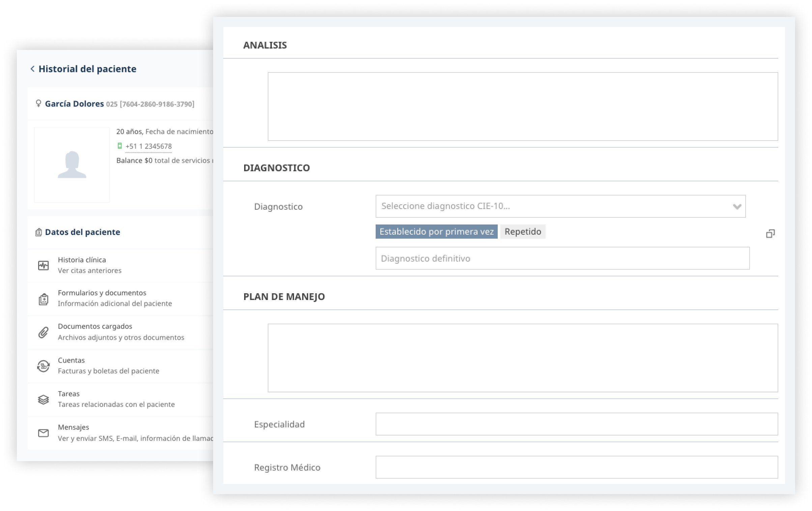Click the phone number +51 1 2345678
Screen dimensions: 812x511
pyautogui.click(x=149, y=146)
